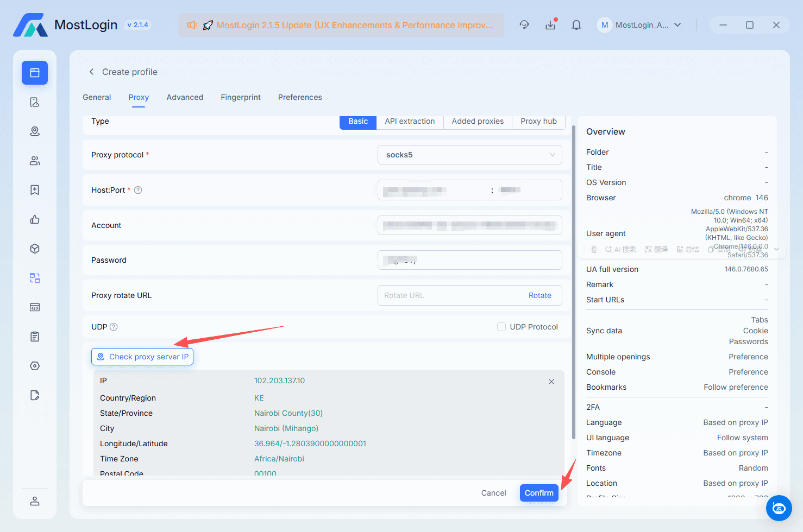Select the longitude/latitude value 36.964/-1.28039
Image resolution: width=803 pixels, height=532 pixels.
310,444
